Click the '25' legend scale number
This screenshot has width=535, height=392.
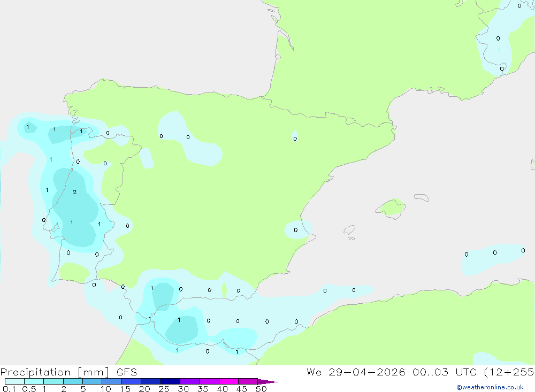[x=164, y=389]
